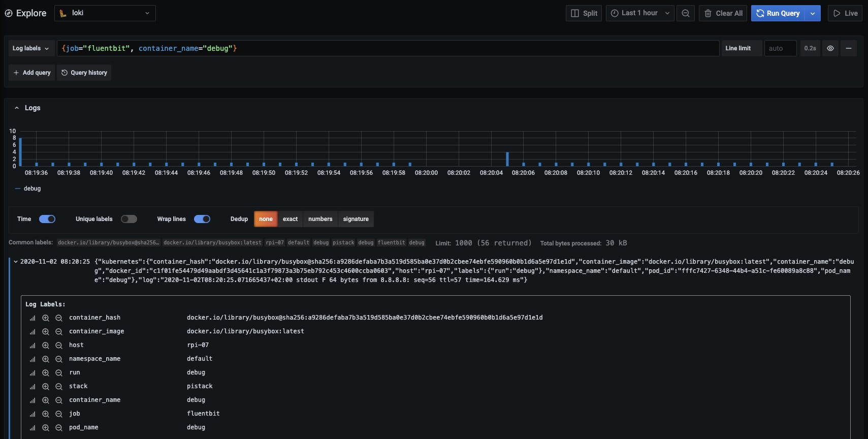Viewport: 868px width, 439px height.
Task: Click the Clear All button
Action: pyautogui.click(x=723, y=13)
